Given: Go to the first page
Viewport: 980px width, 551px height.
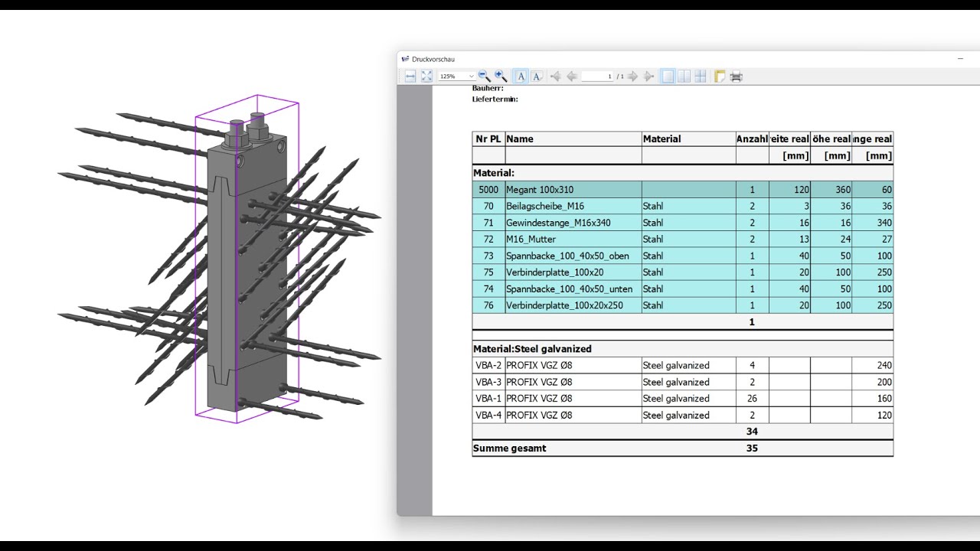Looking at the screenshot, I should click(556, 76).
